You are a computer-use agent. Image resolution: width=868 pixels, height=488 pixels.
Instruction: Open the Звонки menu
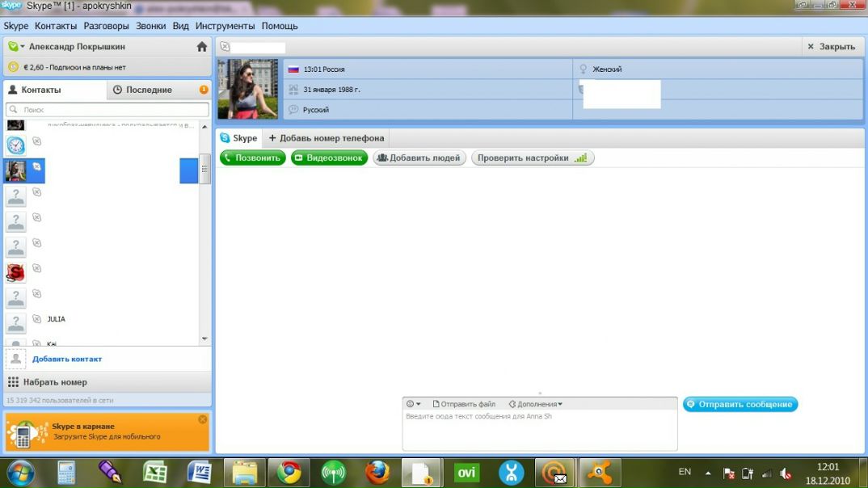[x=151, y=26]
